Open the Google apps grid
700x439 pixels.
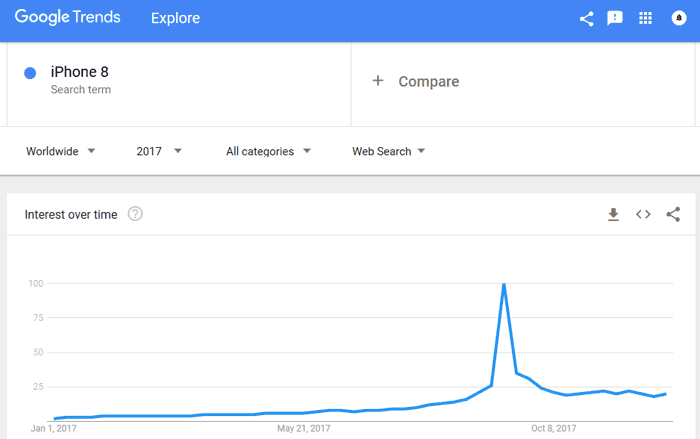tap(645, 18)
